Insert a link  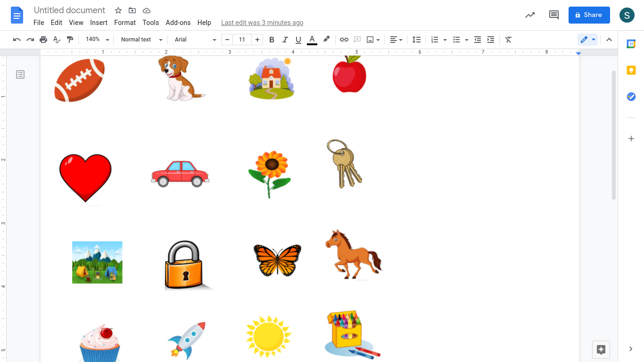[344, 40]
